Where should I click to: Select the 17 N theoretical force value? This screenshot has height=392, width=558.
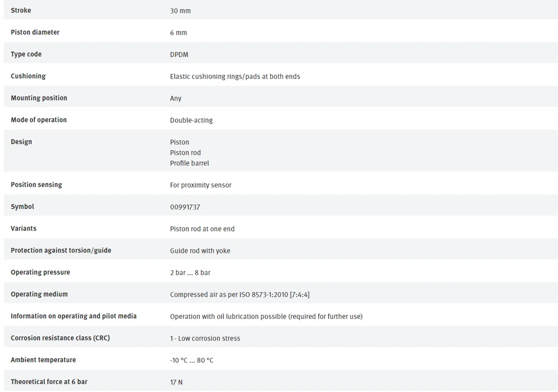[176, 382]
